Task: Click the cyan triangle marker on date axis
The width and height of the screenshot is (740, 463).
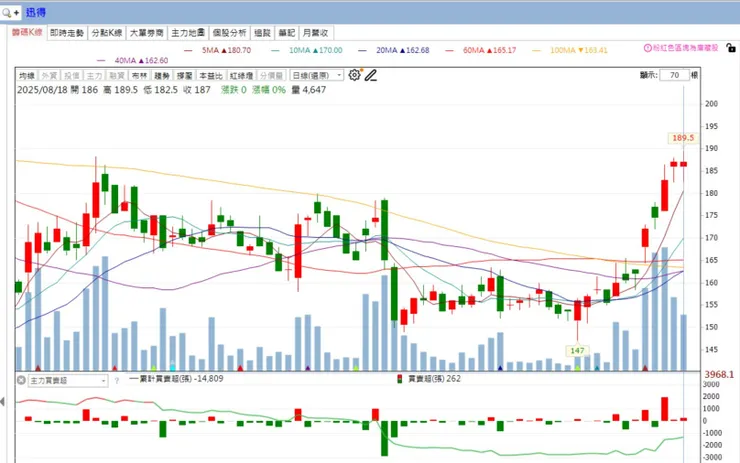Action: click(x=172, y=367)
